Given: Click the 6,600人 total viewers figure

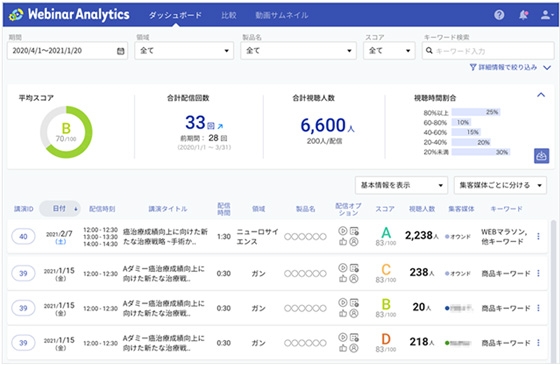Looking at the screenshot, I should coord(328,125).
